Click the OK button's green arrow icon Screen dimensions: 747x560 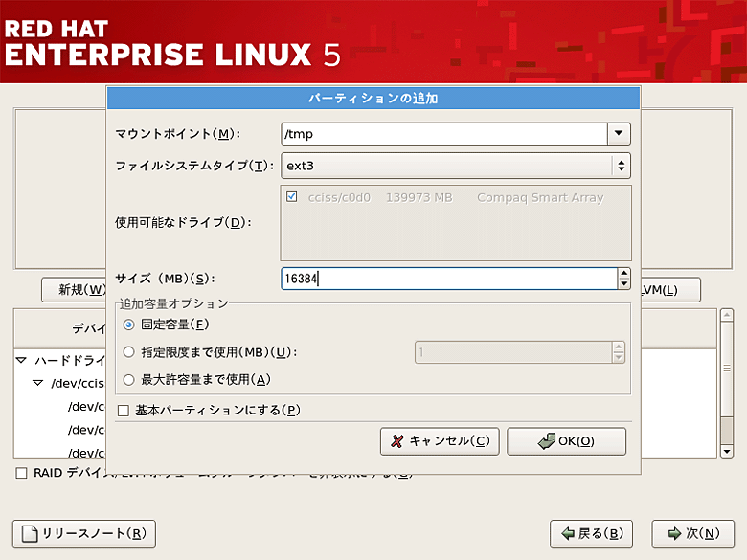547,441
